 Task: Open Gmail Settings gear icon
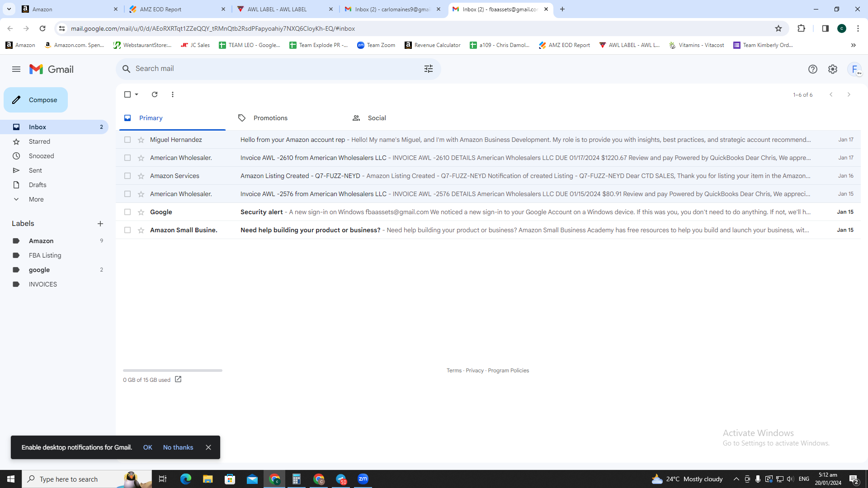832,69
